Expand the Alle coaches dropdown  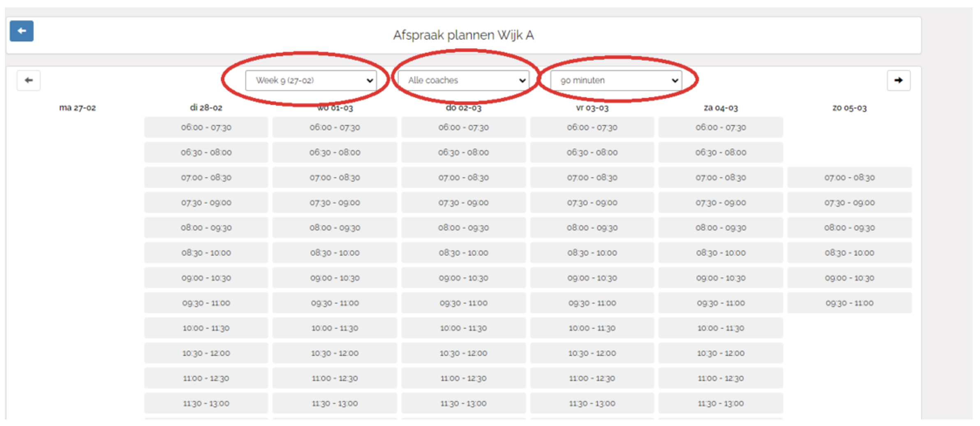(x=463, y=80)
